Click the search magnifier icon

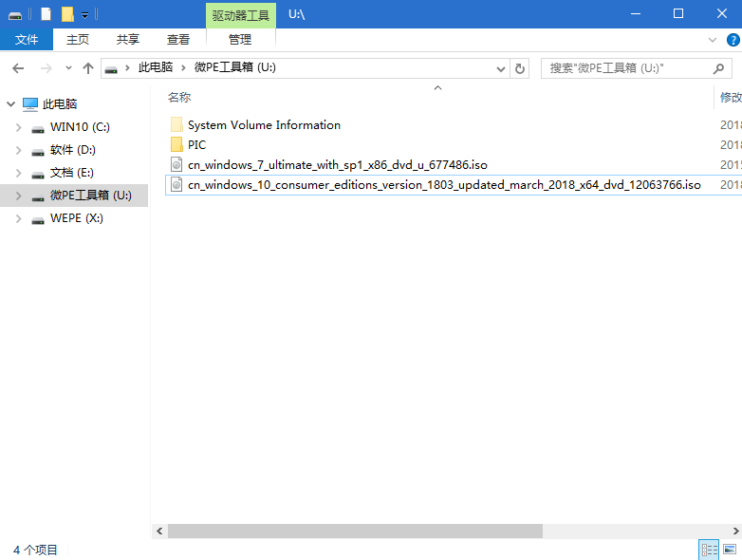[x=719, y=68]
